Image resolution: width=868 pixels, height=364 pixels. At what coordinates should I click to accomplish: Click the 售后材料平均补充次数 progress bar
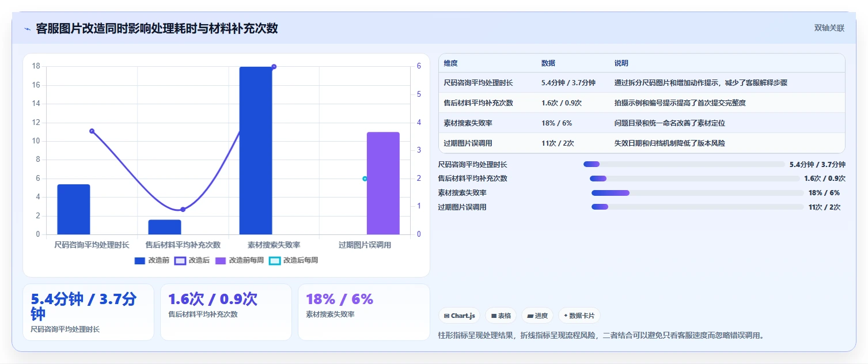tap(695, 179)
